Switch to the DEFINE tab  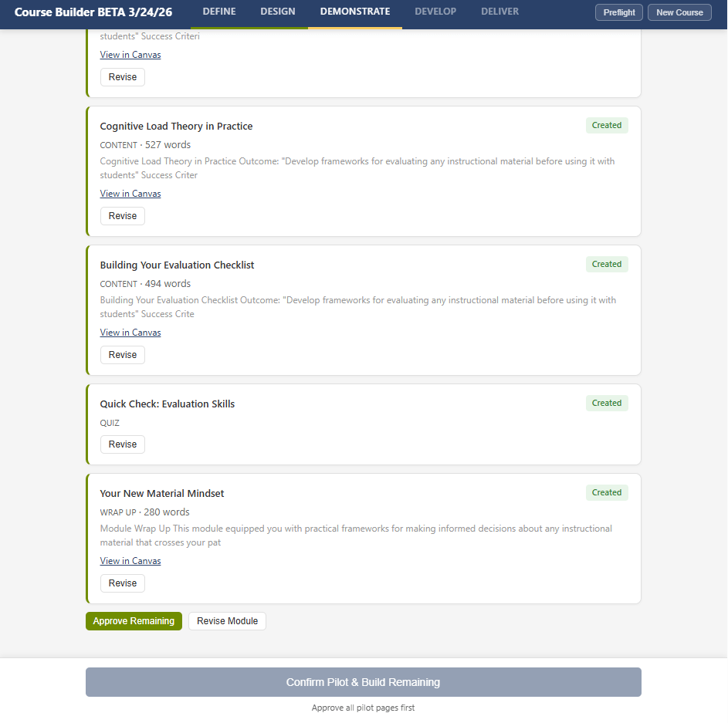(x=219, y=12)
